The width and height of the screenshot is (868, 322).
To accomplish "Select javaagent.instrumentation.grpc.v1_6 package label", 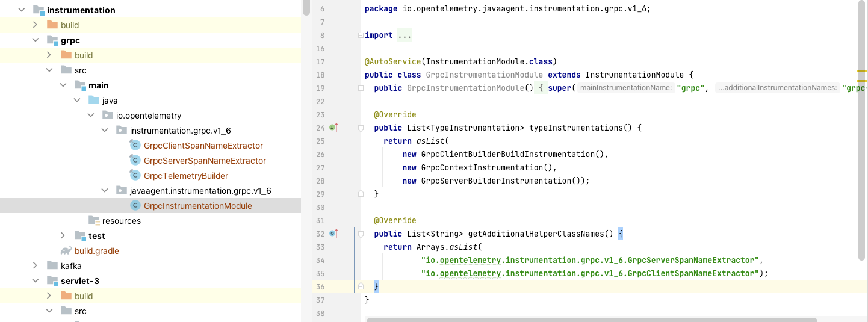I will click(200, 191).
